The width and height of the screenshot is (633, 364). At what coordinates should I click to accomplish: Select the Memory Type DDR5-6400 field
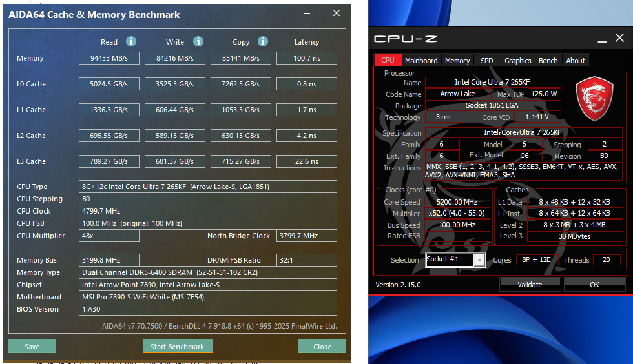[208, 272]
